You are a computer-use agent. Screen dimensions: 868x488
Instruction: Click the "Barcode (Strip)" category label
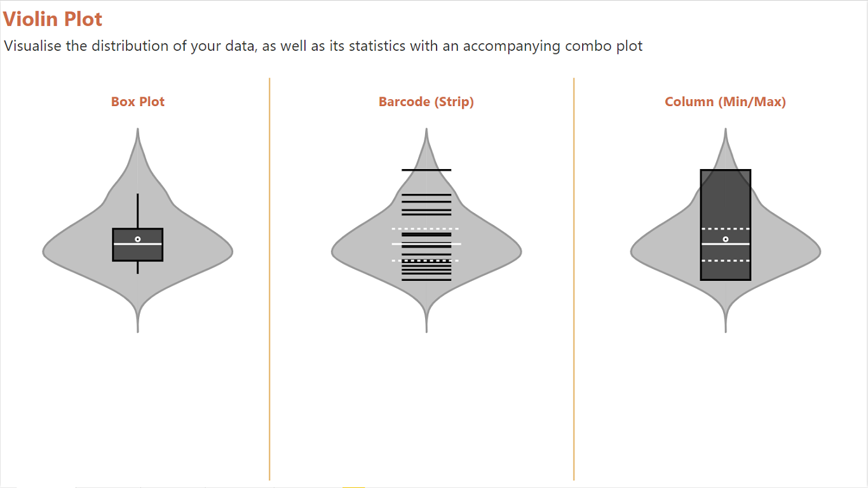[x=426, y=102]
